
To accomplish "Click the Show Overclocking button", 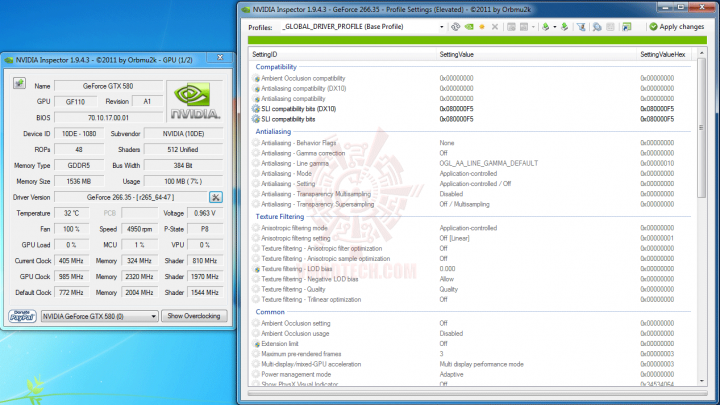I will 194,316.
